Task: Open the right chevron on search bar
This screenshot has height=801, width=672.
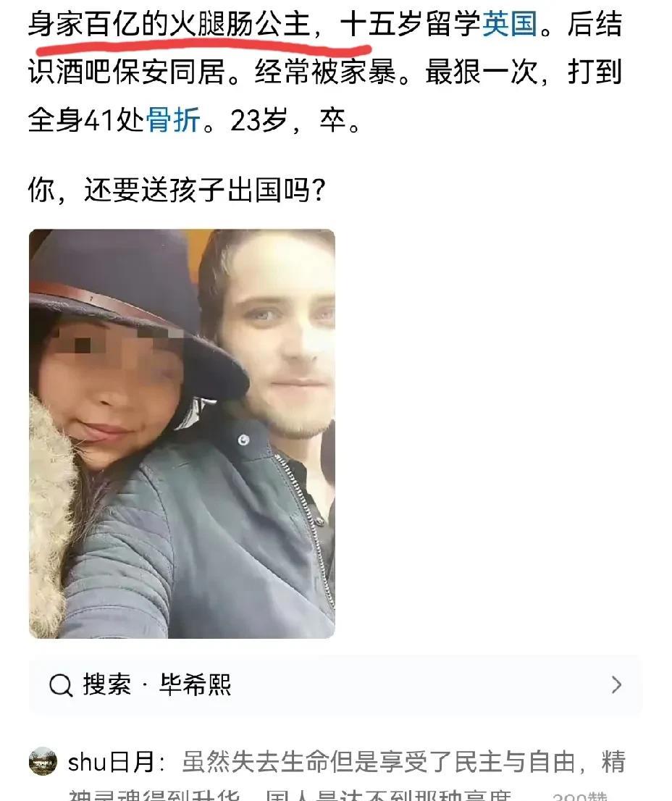Action: pyautogui.click(x=616, y=684)
